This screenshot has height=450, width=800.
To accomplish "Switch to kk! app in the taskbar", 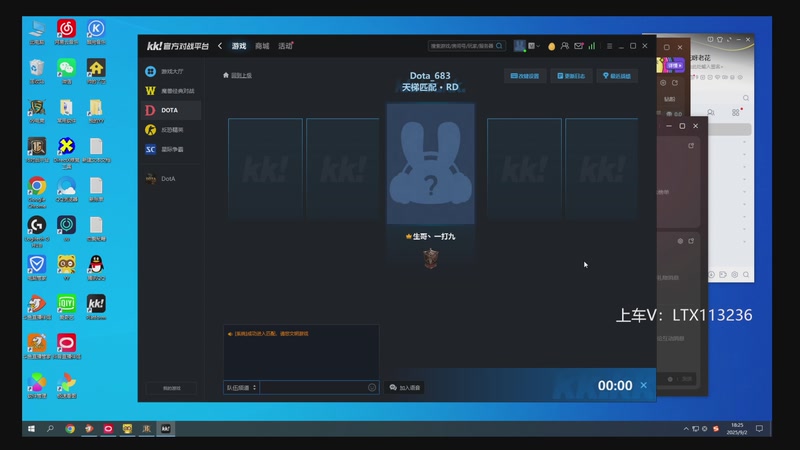I will coord(165,429).
